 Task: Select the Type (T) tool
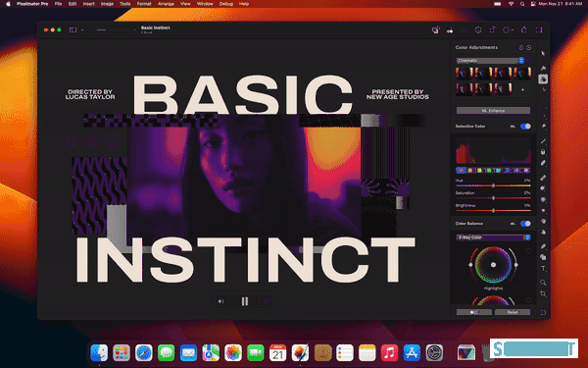543,269
